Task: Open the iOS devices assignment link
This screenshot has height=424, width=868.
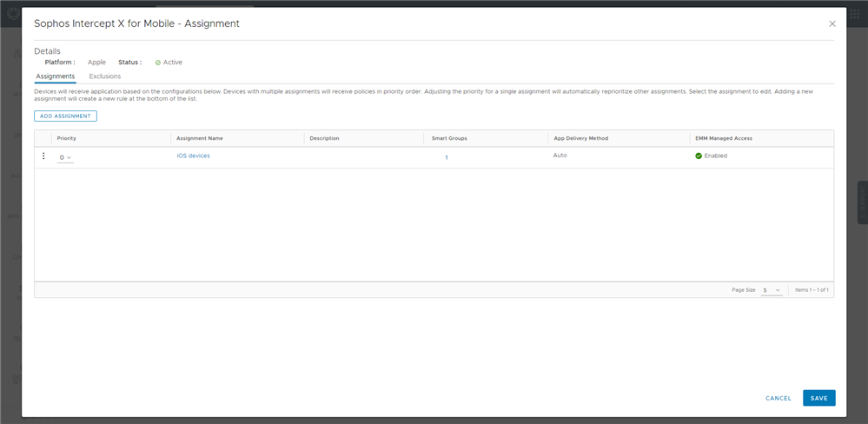Action: pos(193,156)
